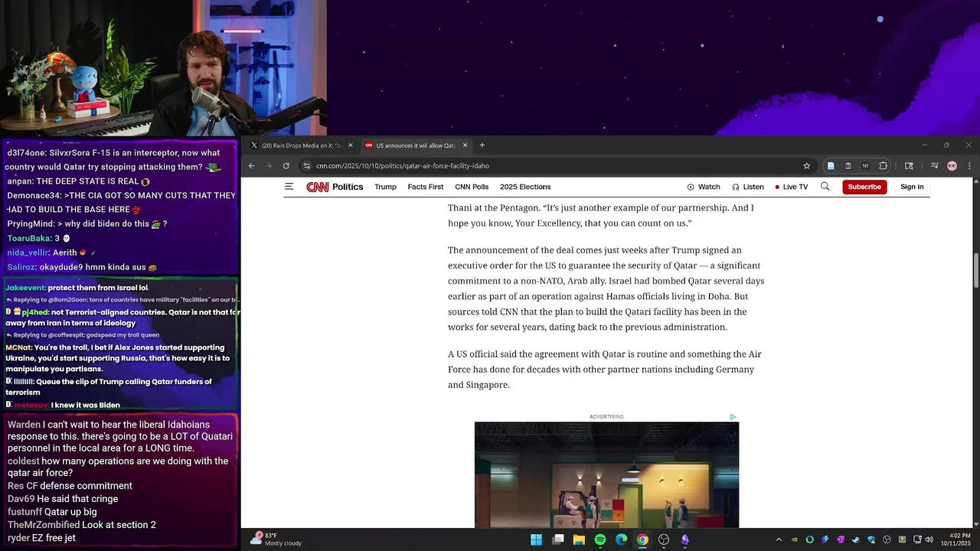This screenshot has height=551, width=980.
Task: Select the 'US announces it will allow Qatar' tab
Action: [x=415, y=145]
